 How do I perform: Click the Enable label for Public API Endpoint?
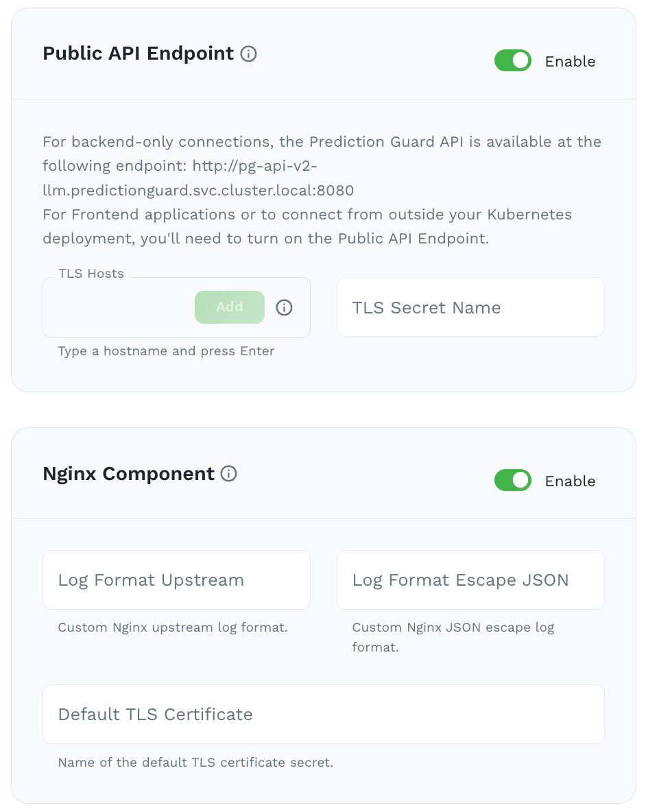[x=570, y=62]
